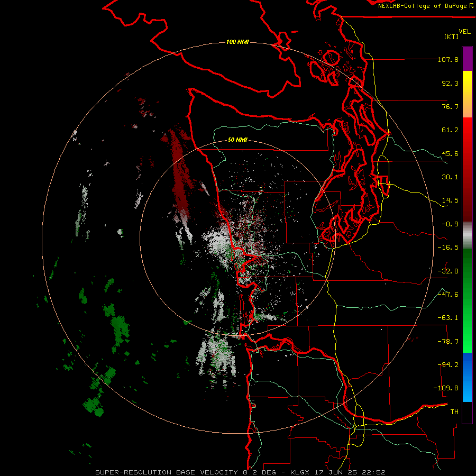The height and width of the screenshot is (476, 476).
Task: Click the 76.7 legend value
Action: [x=450, y=106]
